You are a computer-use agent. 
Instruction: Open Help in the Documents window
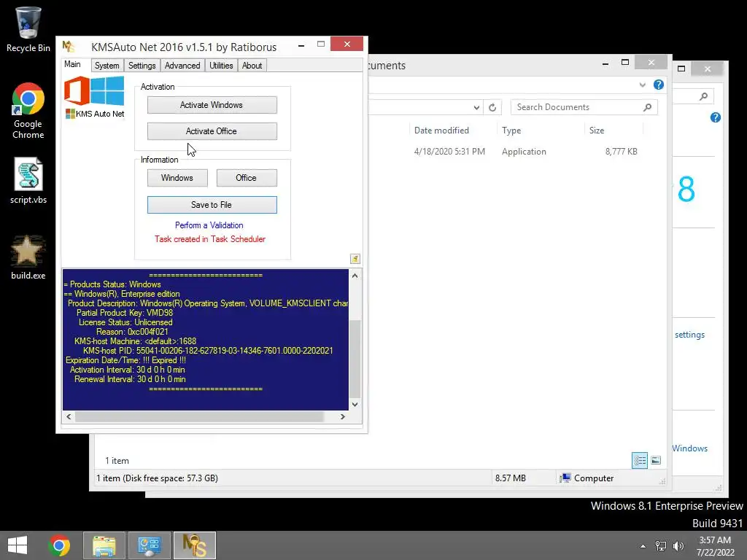click(659, 85)
